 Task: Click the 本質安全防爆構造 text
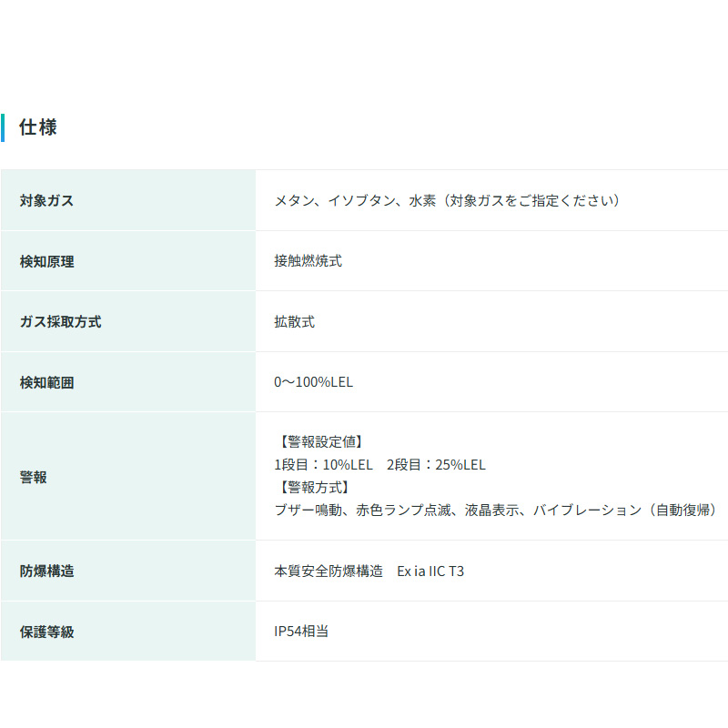[x=328, y=571]
